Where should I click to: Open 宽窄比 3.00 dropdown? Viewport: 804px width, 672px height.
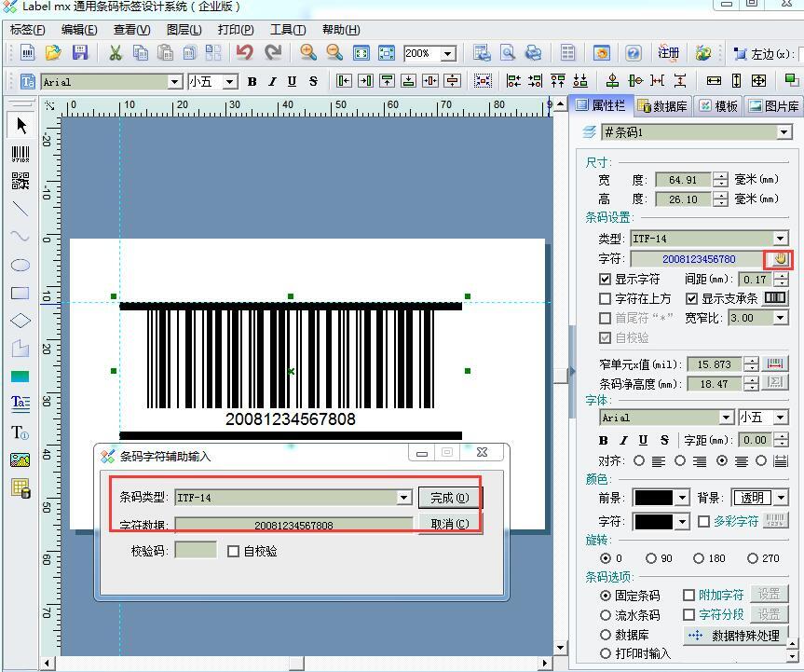[x=780, y=318]
